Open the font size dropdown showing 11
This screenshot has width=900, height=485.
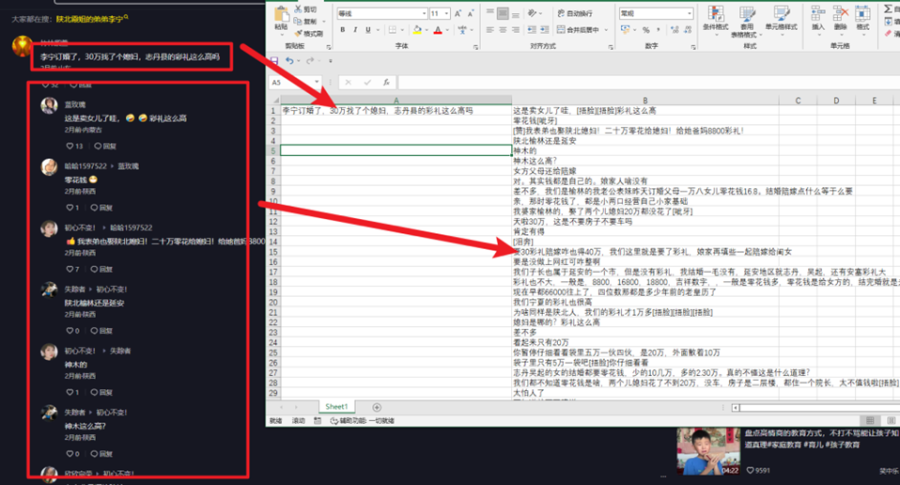(x=439, y=13)
